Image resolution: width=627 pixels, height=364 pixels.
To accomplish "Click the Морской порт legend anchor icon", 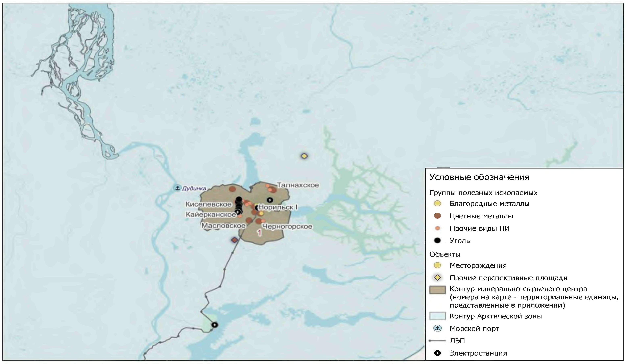I will (437, 329).
